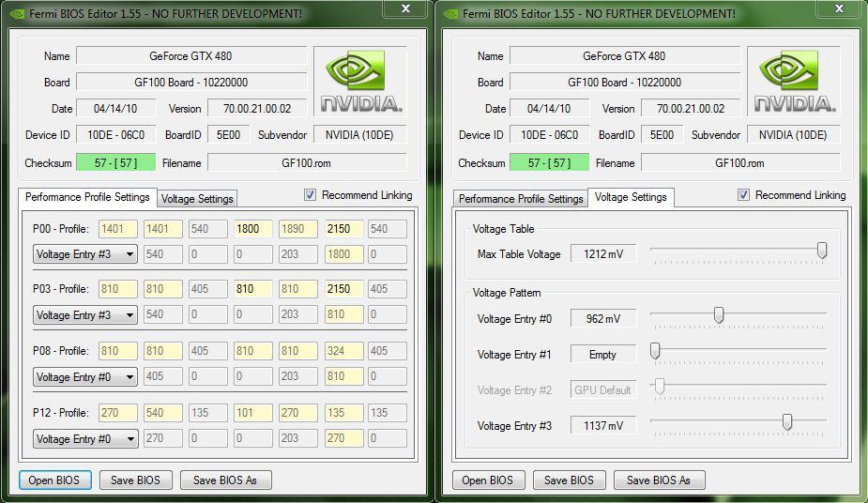This screenshot has width=868, height=503.
Task: Click the Max Table Voltage slider handle
Action: pyautogui.click(x=822, y=251)
